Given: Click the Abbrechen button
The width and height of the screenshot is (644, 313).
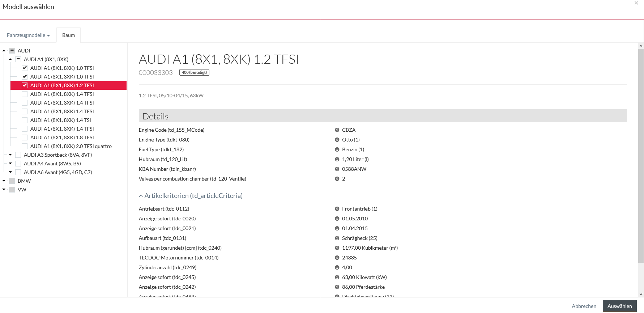Looking at the screenshot, I should point(584,306).
